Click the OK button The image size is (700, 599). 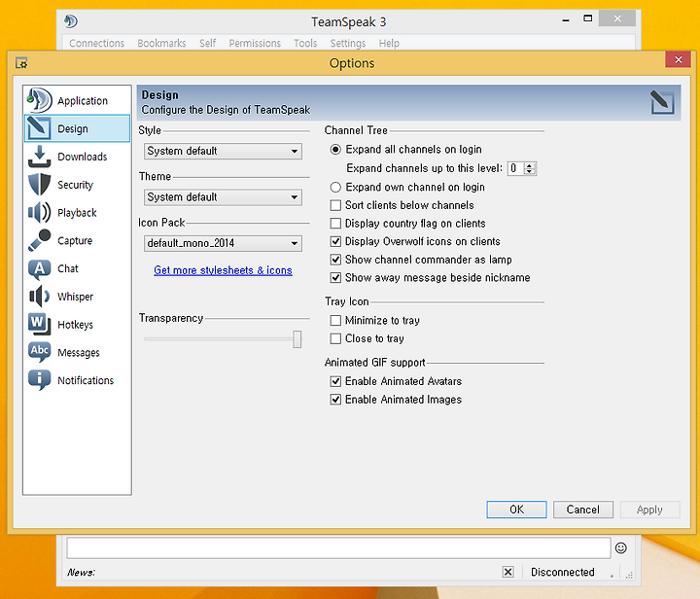[516, 510]
